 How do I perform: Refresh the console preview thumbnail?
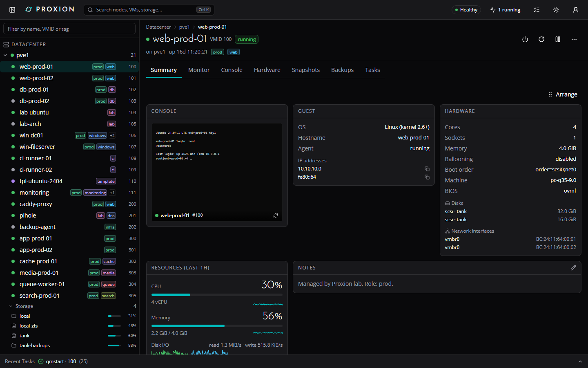pos(276,215)
